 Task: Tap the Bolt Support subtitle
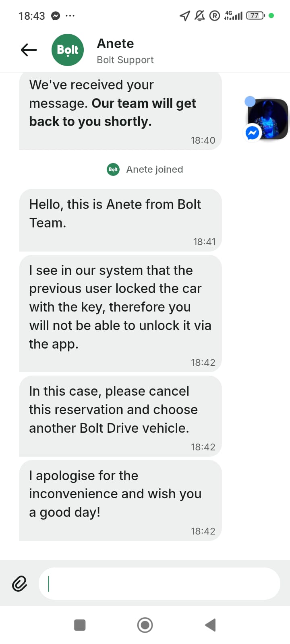pos(125,60)
